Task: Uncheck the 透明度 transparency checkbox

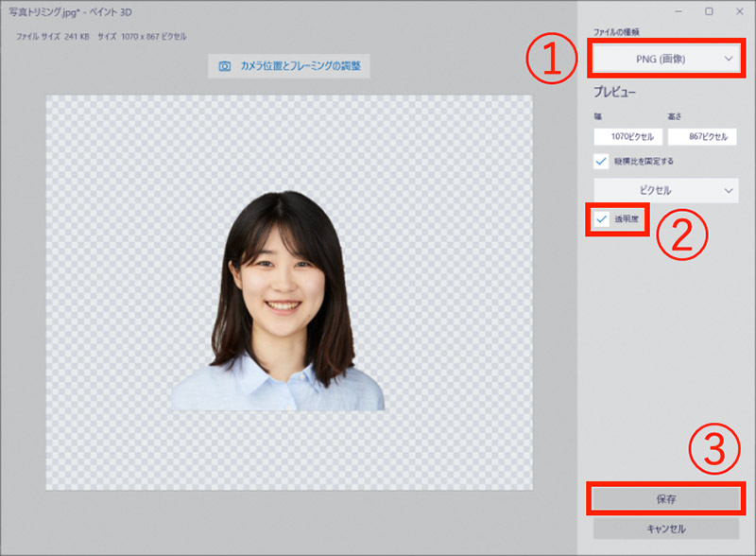Action: point(602,218)
